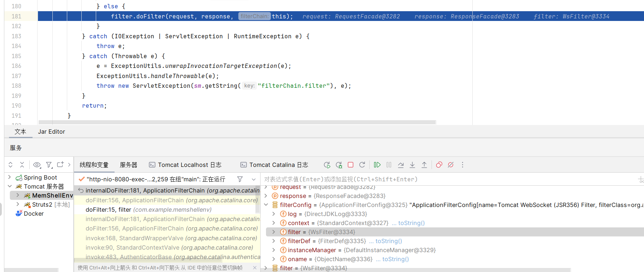Select MemShellEnv server entry
The width and height of the screenshot is (644, 272).
(52, 195)
